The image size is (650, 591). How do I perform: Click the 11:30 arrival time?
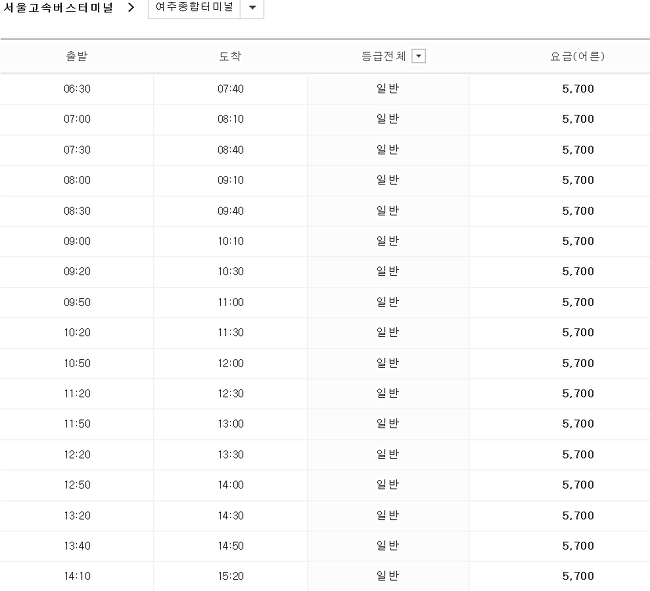click(230, 332)
